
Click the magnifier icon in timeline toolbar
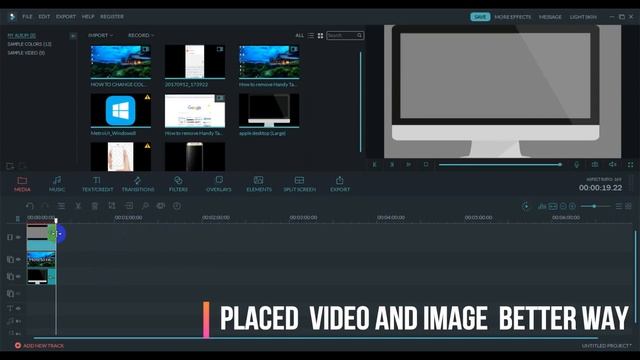pos(145,206)
